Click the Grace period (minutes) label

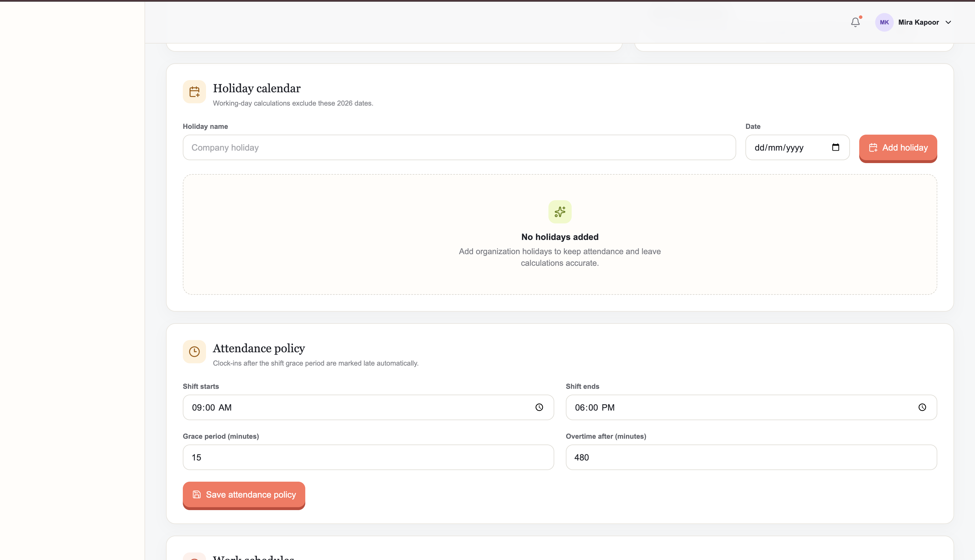(221, 436)
